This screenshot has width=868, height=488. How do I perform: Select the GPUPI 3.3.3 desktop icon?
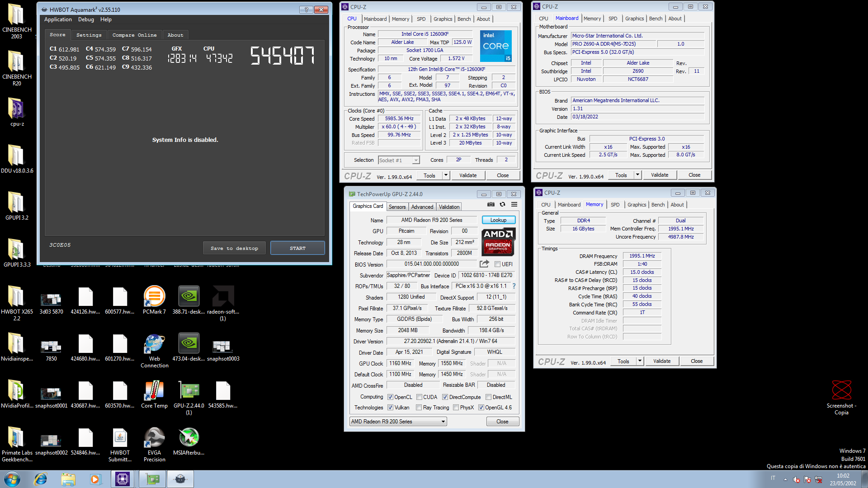[17, 253]
